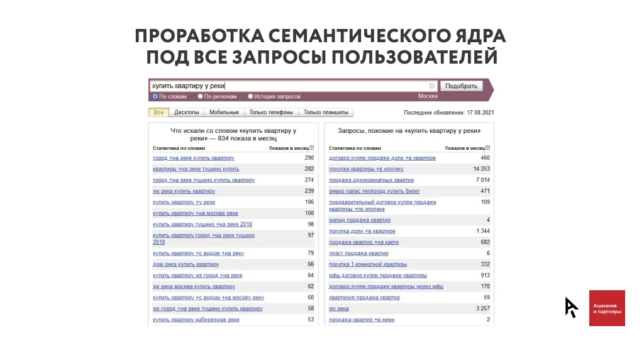This screenshot has width=644, height=345.
Task: Open the Только телефоны tab
Action: click(x=271, y=113)
